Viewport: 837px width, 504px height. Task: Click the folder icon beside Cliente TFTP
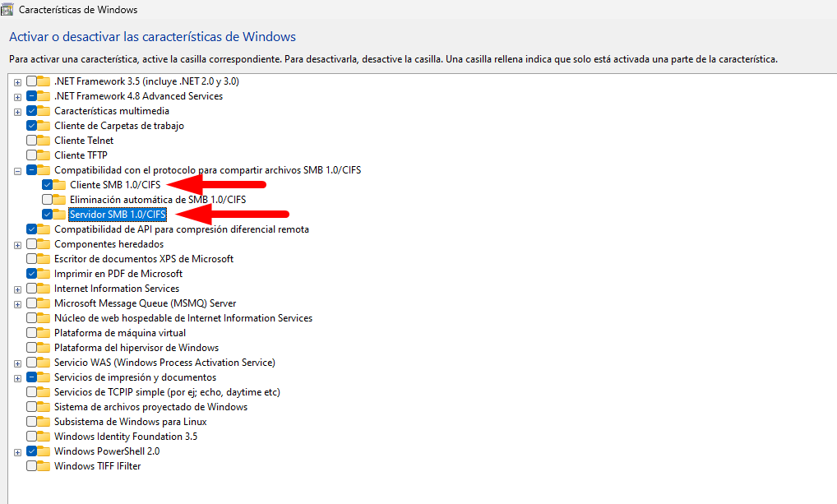[44, 155]
